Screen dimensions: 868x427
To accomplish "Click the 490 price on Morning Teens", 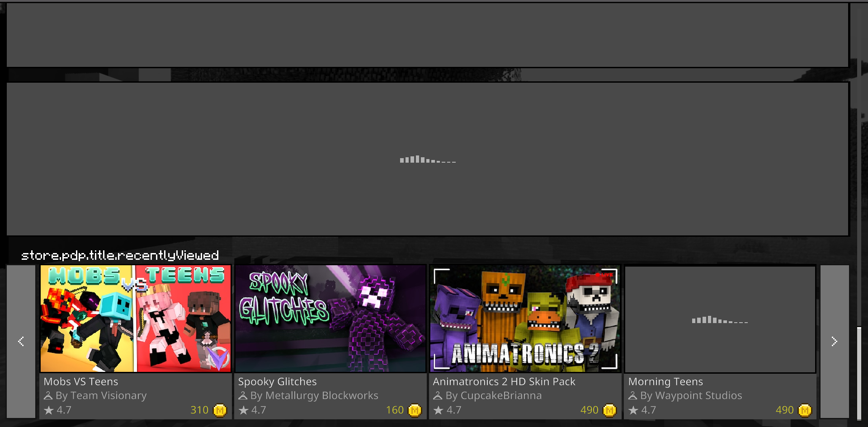I will click(x=785, y=410).
